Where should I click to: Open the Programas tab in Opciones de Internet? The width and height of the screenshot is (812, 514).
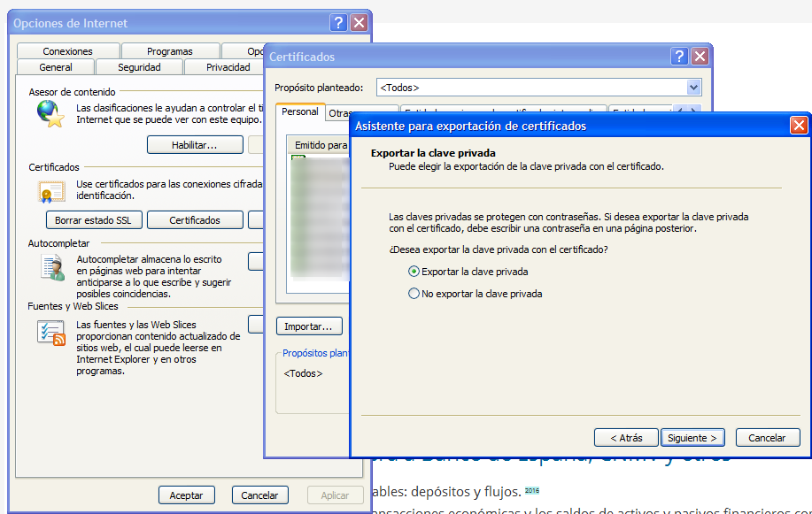(170, 51)
